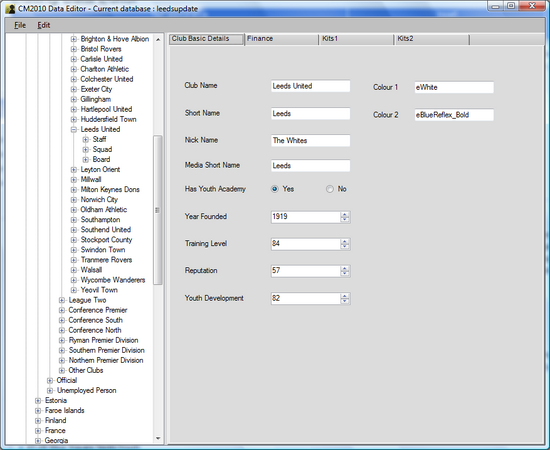
Task: Click the Nick Name field
Action: pos(310,141)
